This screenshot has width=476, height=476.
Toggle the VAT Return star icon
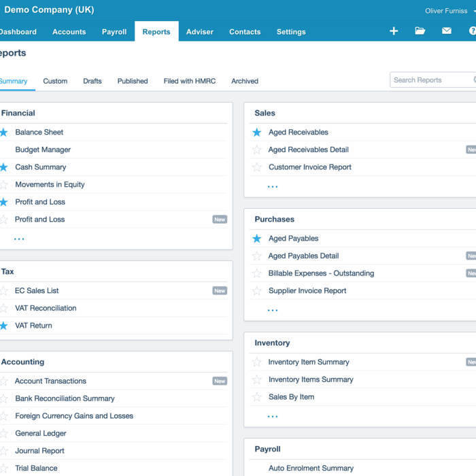(x=4, y=326)
